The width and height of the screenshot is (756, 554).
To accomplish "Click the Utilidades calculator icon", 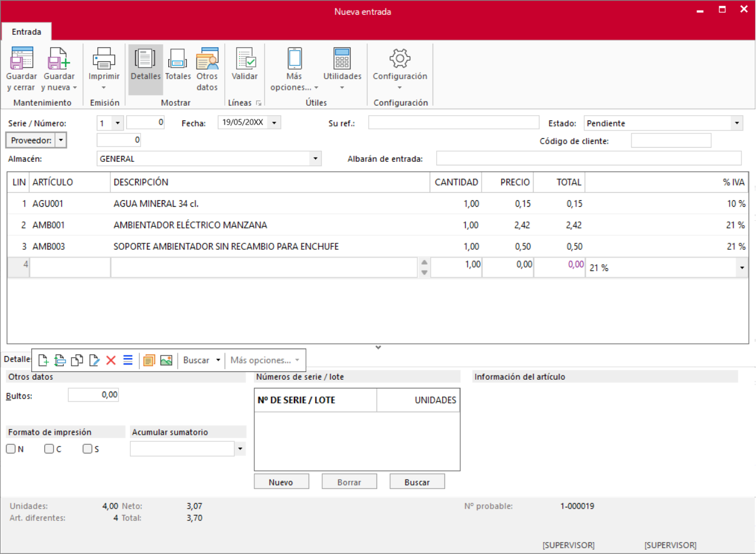I will pos(342,58).
